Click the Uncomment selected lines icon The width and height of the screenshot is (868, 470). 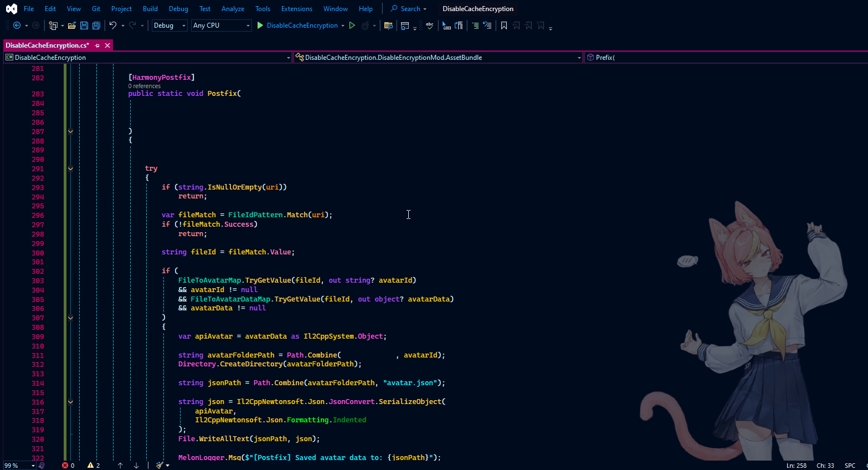pos(487,25)
